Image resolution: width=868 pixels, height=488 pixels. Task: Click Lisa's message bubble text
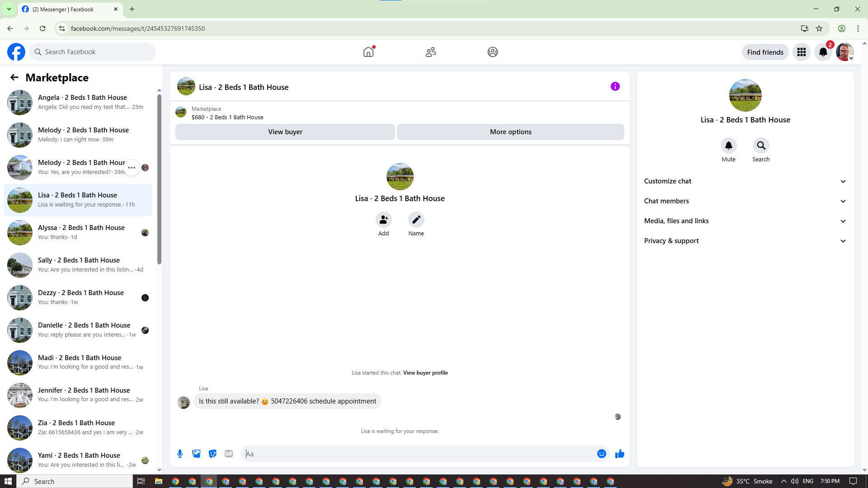click(288, 401)
